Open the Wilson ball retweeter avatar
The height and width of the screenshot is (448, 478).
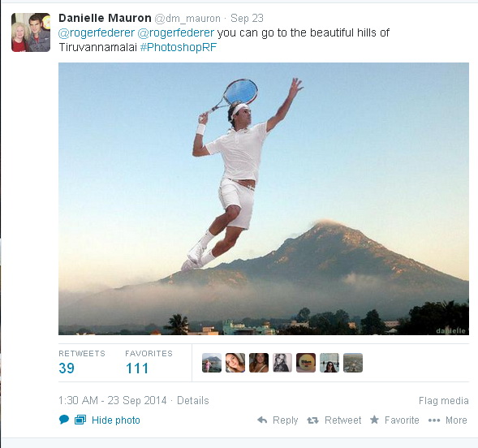pos(306,363)
